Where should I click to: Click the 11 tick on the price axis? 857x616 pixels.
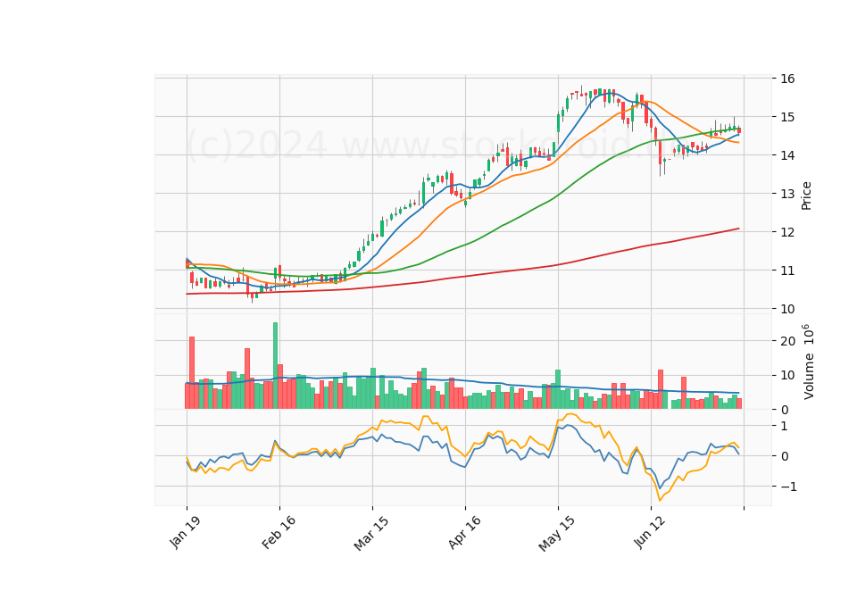pyautogui.click(x=787, y=271)
